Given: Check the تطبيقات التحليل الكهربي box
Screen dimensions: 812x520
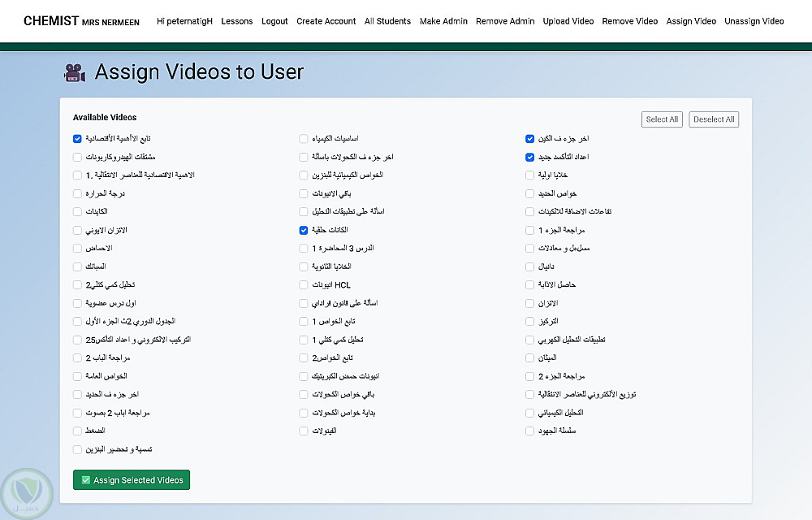Looking at the screenshot, I should 529,340.
